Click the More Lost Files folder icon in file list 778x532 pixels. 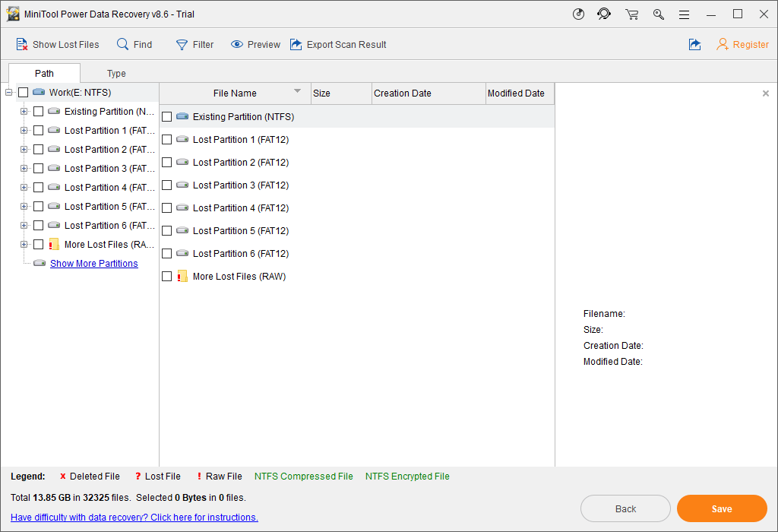(182, 276)
